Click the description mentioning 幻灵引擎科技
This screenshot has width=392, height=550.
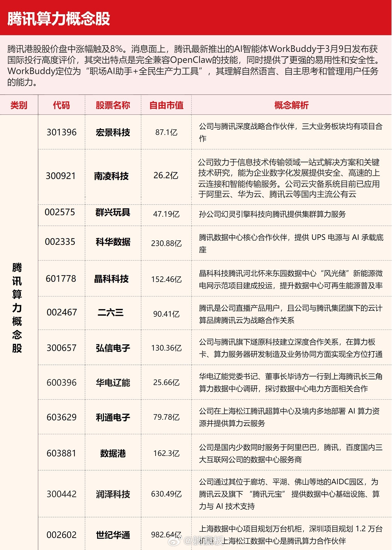(272, 214)
